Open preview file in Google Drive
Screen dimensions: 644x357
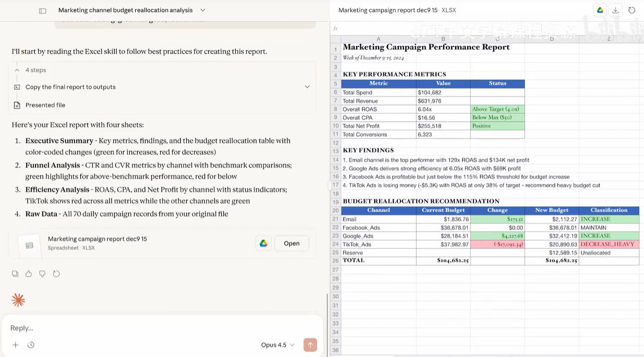600,10
